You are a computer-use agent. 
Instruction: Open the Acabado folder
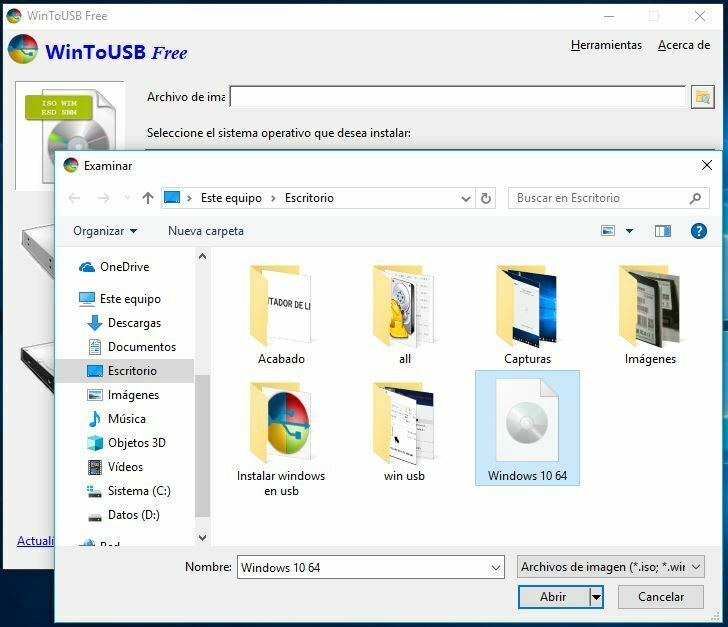tap(281, 315)
